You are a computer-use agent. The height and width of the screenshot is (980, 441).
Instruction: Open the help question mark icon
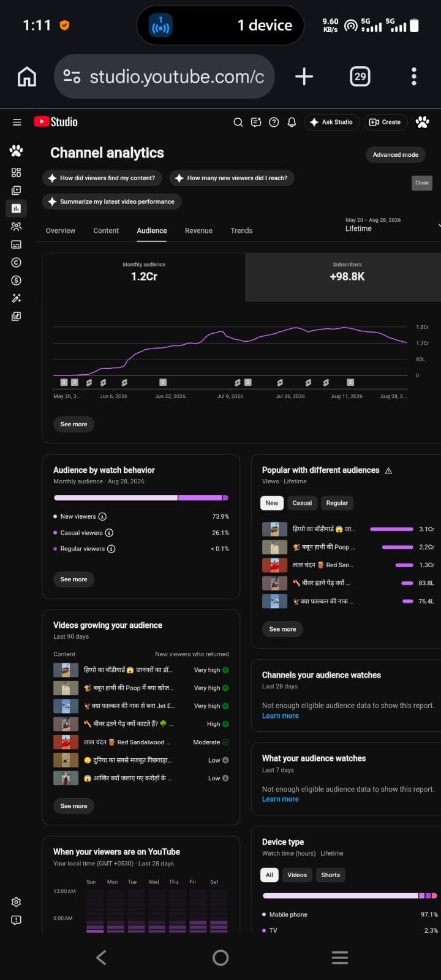[x=274, y=122]
